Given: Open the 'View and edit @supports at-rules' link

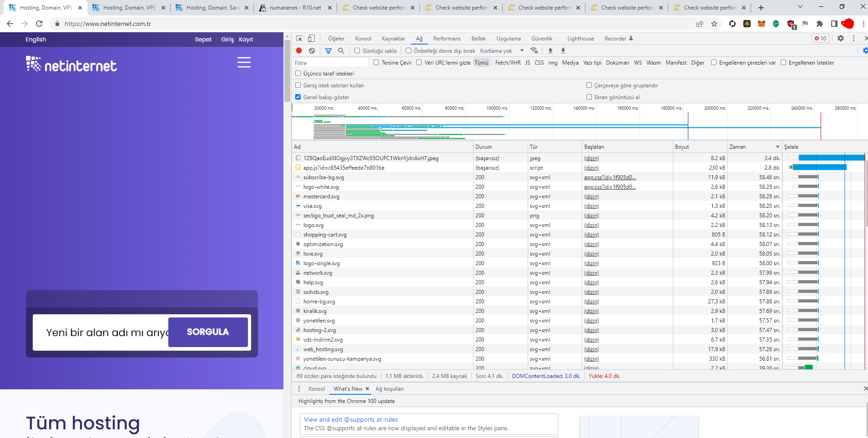Looking at the screenshot, I should click(351, 419).
